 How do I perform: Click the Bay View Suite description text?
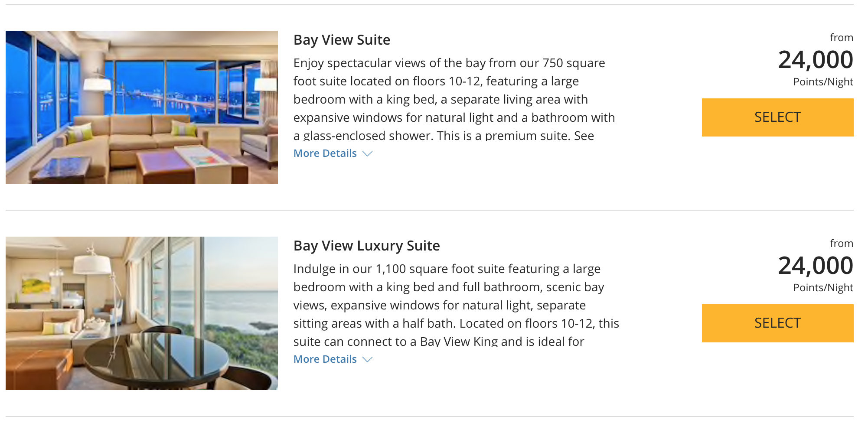(454, 99)
